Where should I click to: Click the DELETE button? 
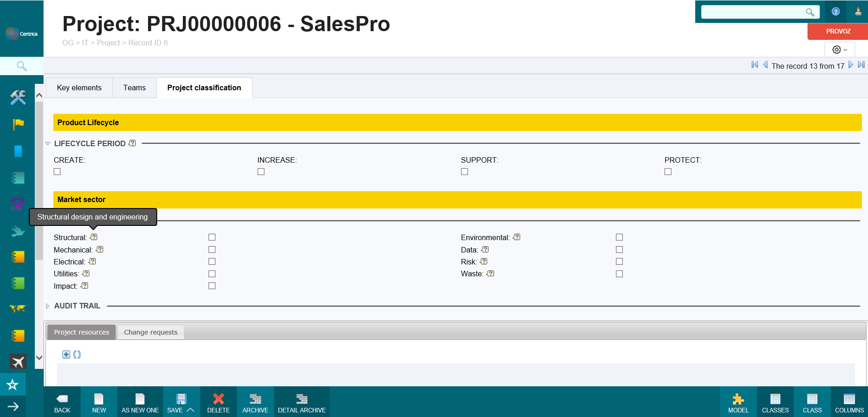(219, 402)
